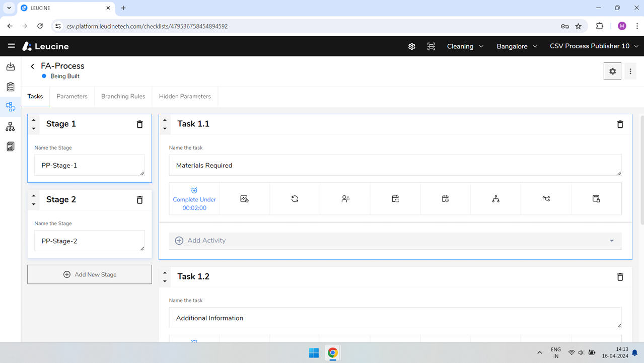Open header settings gear icon

pyautogui.click(x=412, y=46)
